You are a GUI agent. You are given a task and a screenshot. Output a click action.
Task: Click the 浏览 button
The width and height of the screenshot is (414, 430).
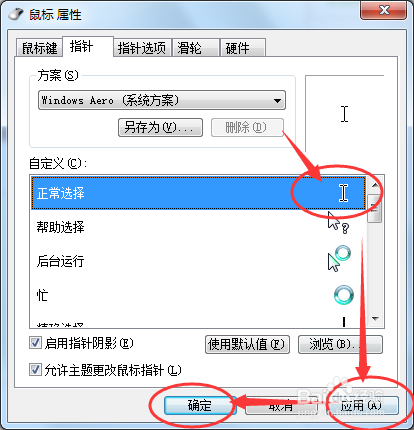[340, 344]
